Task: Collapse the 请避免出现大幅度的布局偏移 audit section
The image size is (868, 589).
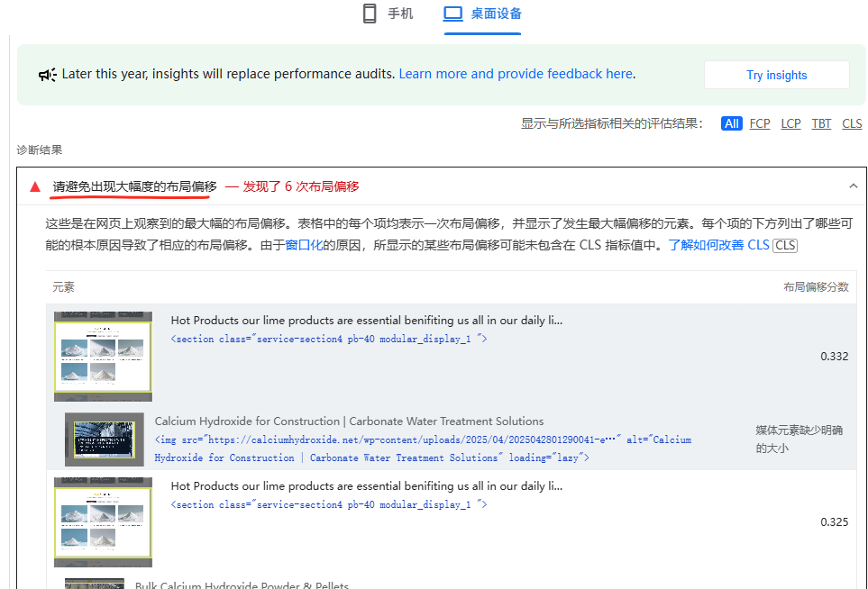Action: tap(853, 186)
